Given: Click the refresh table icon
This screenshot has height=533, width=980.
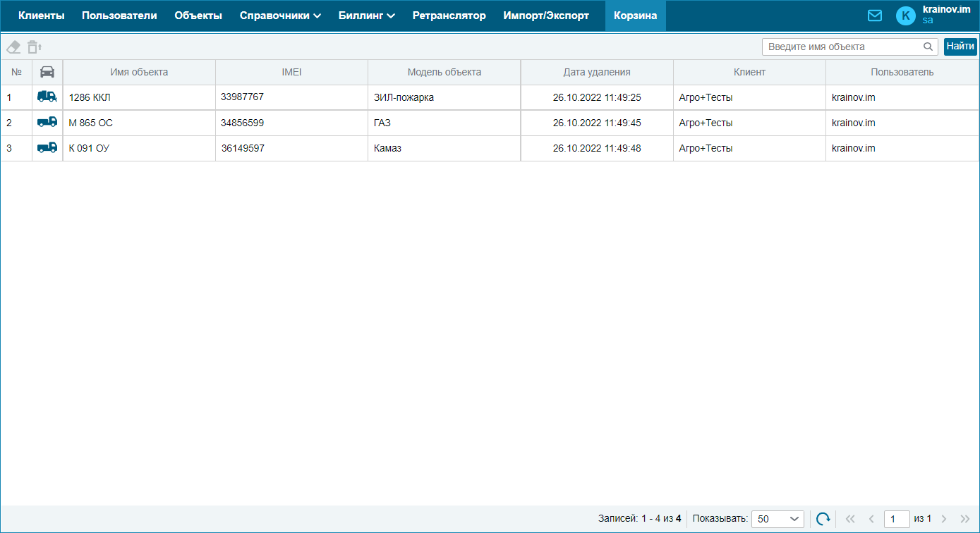Looking at the screenshot, I should (x=823, y=519).
